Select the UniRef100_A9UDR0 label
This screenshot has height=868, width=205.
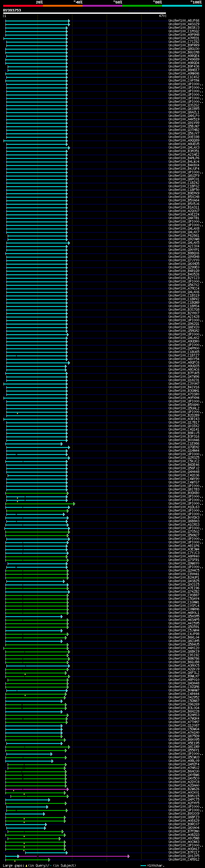(184, 341)
